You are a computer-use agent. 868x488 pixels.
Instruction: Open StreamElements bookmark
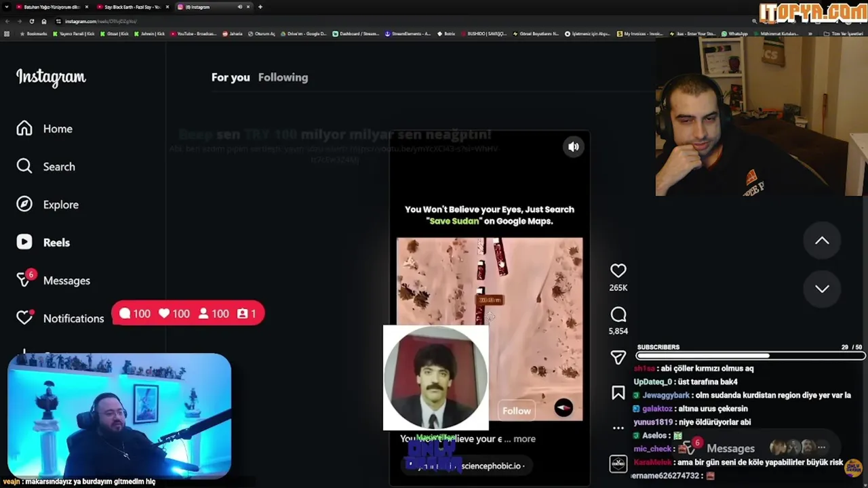coord(408,33)
